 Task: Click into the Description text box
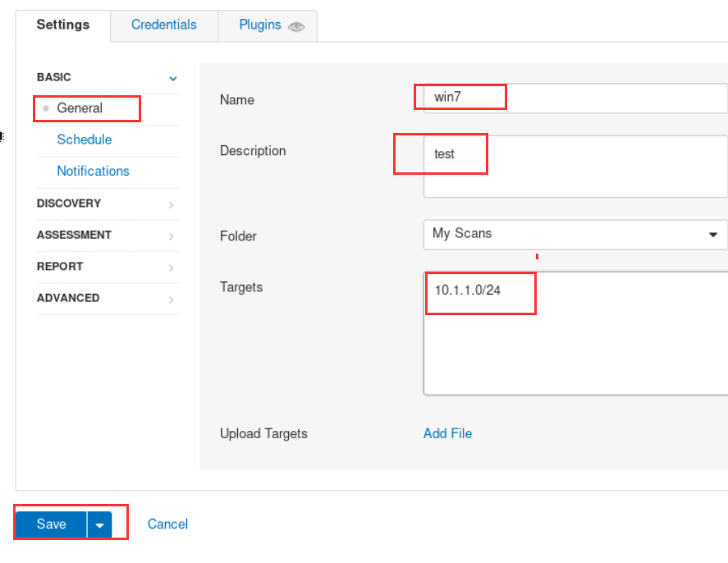tap(575, 167)
